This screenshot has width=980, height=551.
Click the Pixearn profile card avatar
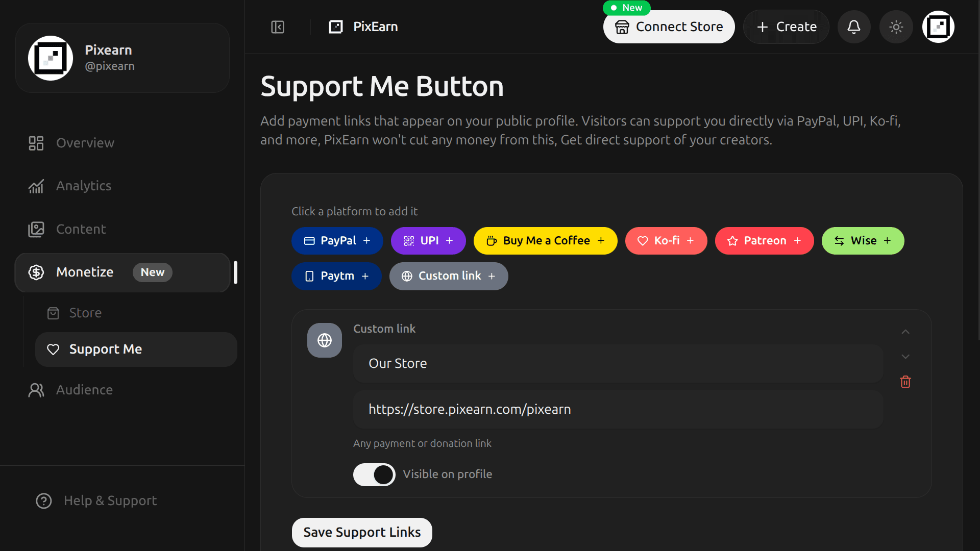click(51, 58)
